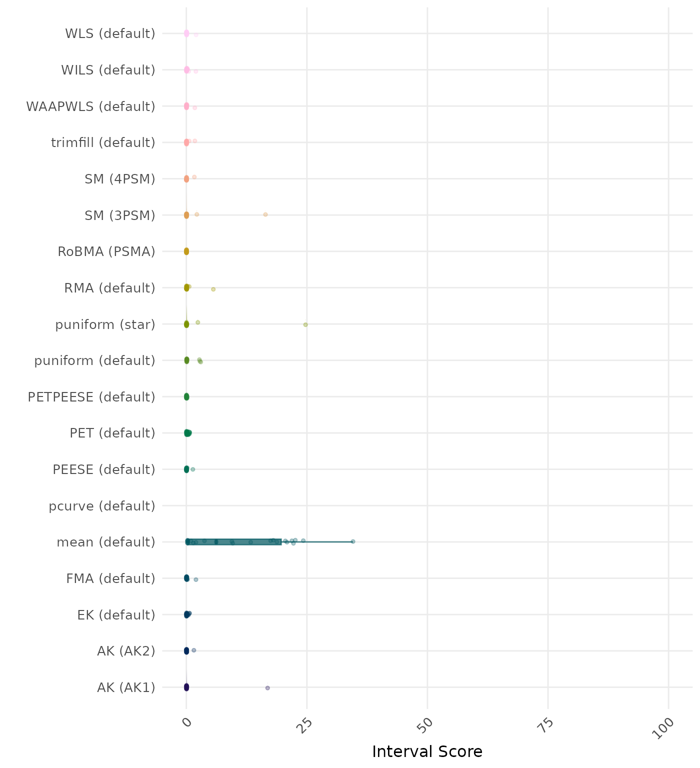The width and height of the screenshot is (700, 768).
Task: Select the PETPEESE (default) label
Action: [x=91, y=397]
